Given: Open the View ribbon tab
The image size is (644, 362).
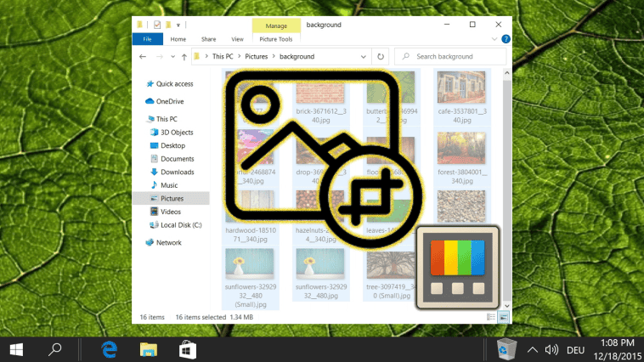Looking at the screenshot, I should point(237,39).
